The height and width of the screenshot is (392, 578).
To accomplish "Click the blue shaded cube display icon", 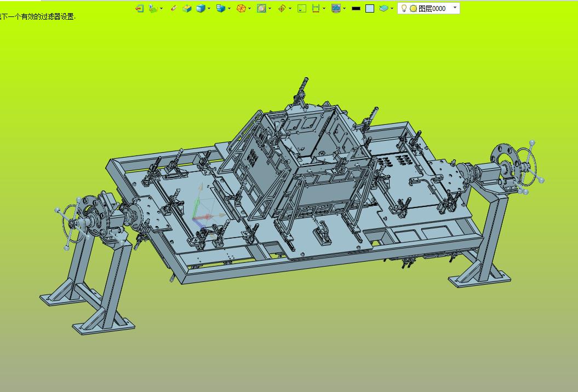I will pyautogui.click(x=201, y=8).
